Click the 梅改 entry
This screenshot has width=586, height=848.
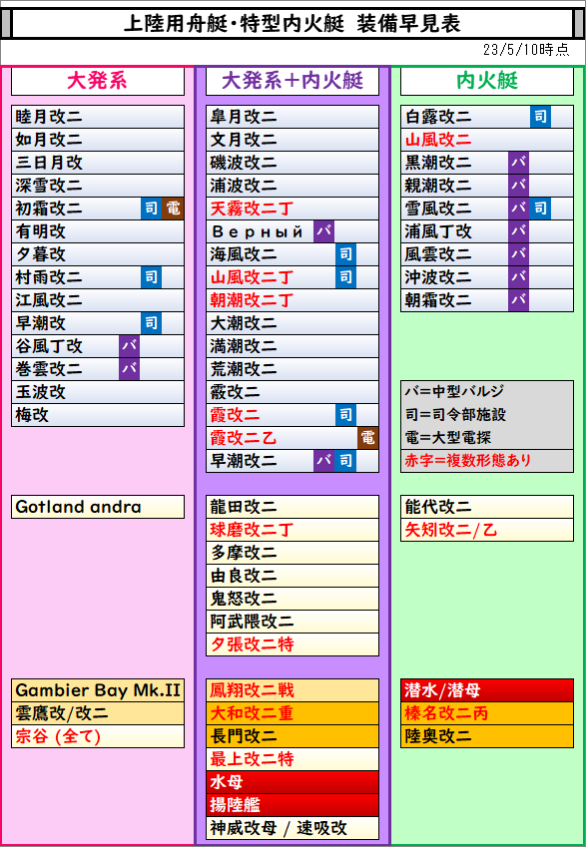[98, 415]
